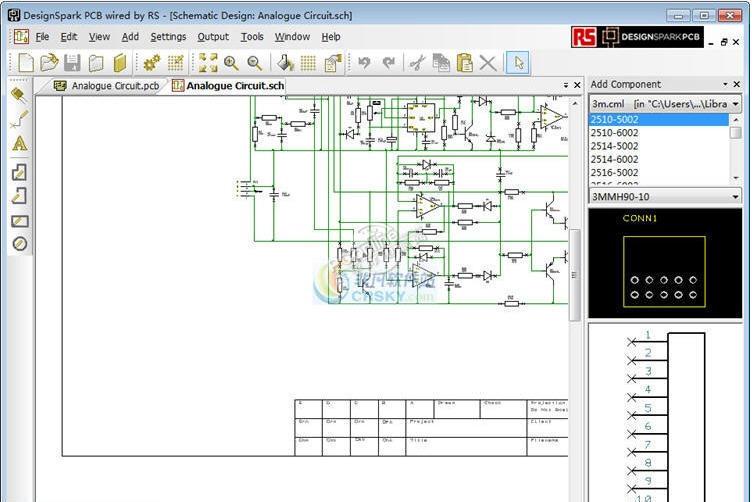Zoom out with the minus magnifier
The image size is (752, 502).
pos(255,63)
